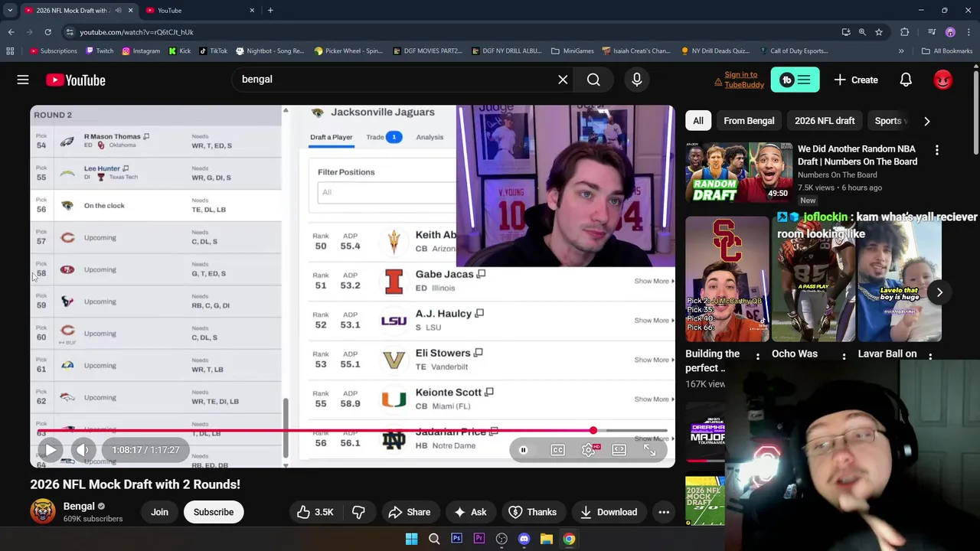
Task: Open We Did Another Random NBA Draft title
Action: (x=857, y=155)
